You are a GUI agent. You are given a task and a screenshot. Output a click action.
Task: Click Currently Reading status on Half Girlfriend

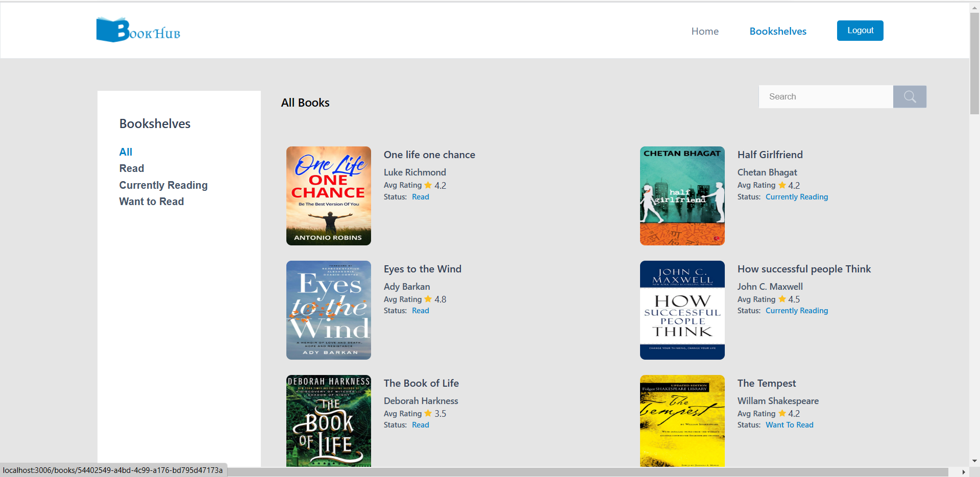tap(797, 197)
